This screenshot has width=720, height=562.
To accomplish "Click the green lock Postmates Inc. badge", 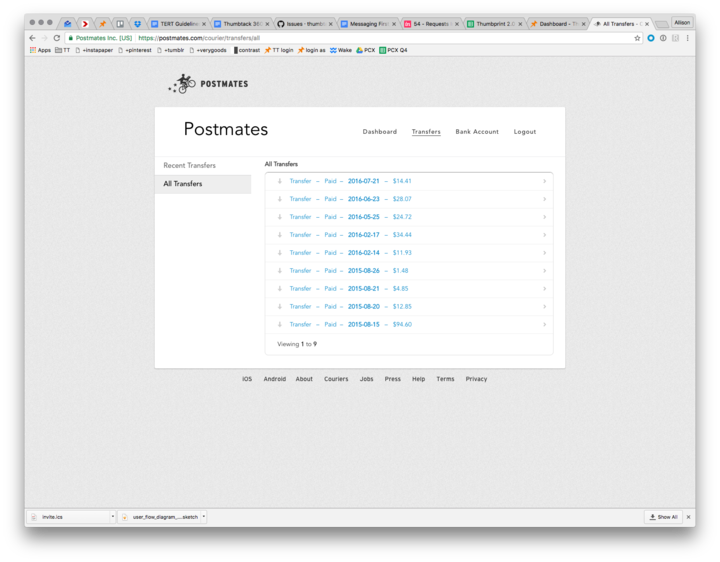I will tap(100, 38).
